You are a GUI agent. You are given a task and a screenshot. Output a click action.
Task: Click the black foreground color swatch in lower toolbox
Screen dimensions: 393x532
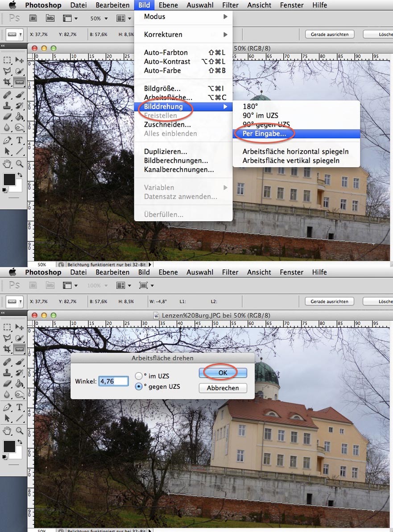(9, 446)
